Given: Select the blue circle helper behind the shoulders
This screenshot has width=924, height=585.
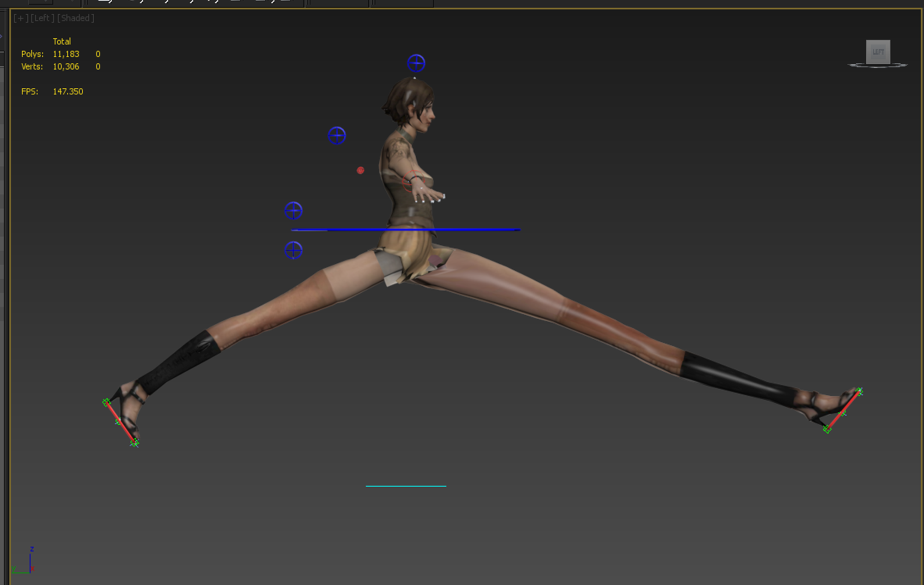Looking at the screenshot, I should 337,136.
